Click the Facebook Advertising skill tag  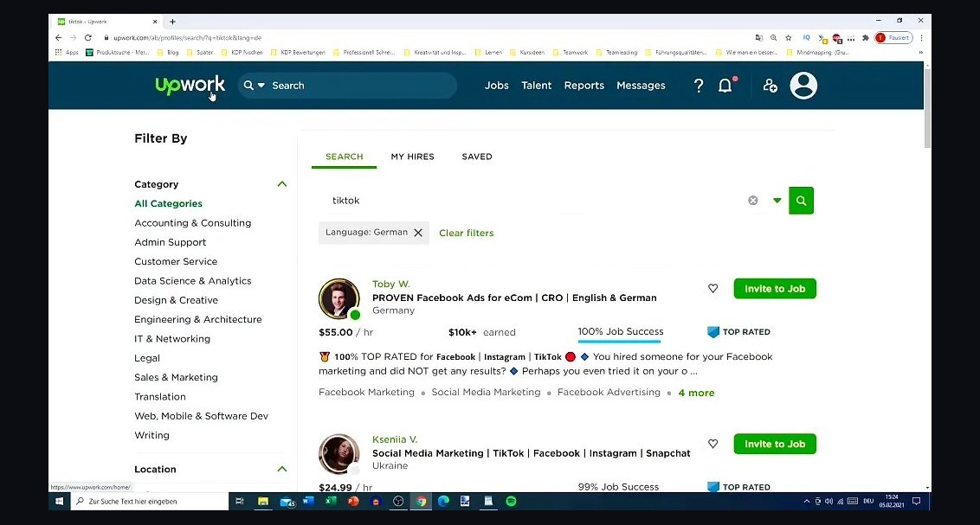click(x=609, y=392)
